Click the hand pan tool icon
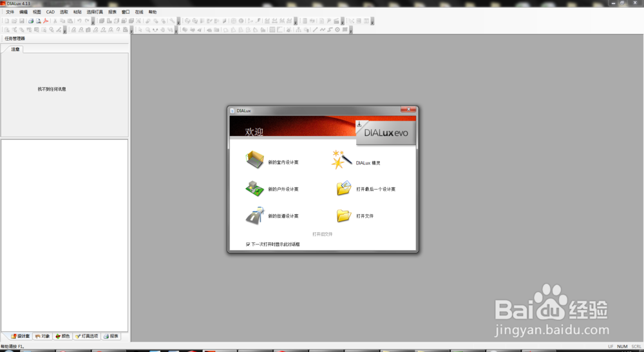The width and height of the screenshot is (644, 352). [163, 30]
